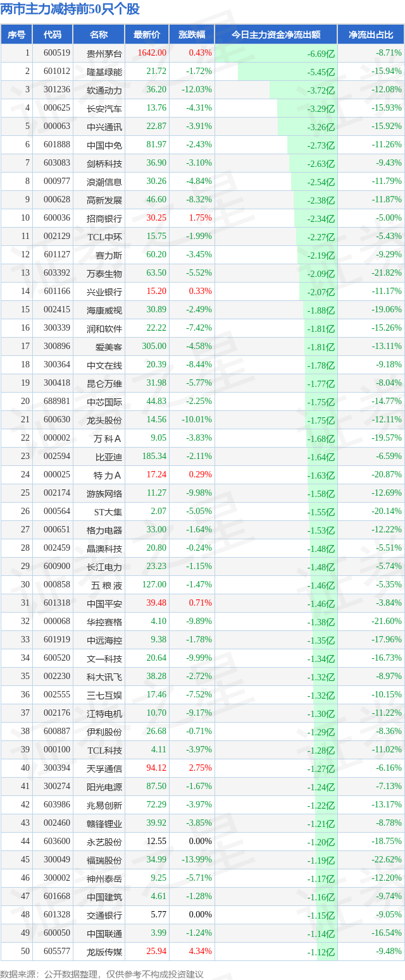
Task: Click the 净流出占比 column header
Action: click(371, 35)
